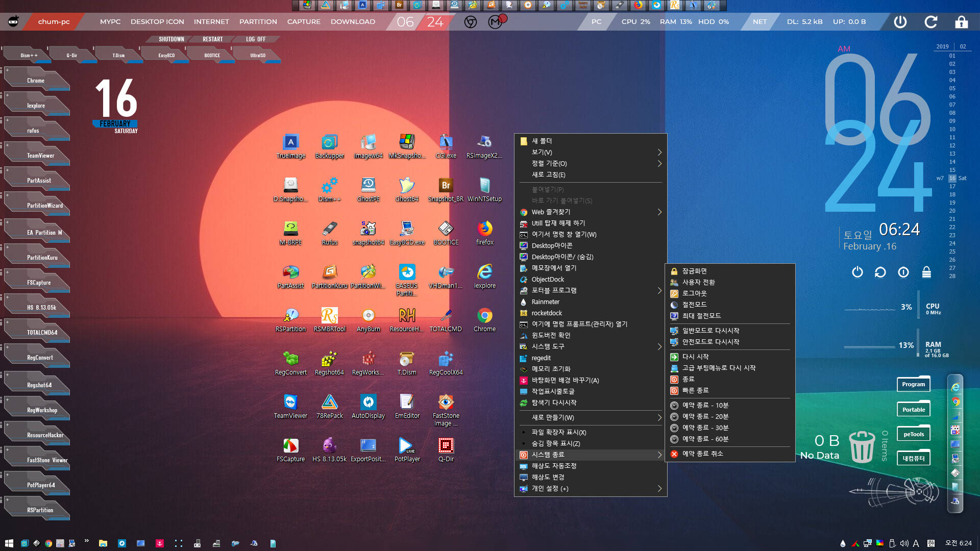
Task: Open the Rufus desktop icon
Action: pos(329,233)
